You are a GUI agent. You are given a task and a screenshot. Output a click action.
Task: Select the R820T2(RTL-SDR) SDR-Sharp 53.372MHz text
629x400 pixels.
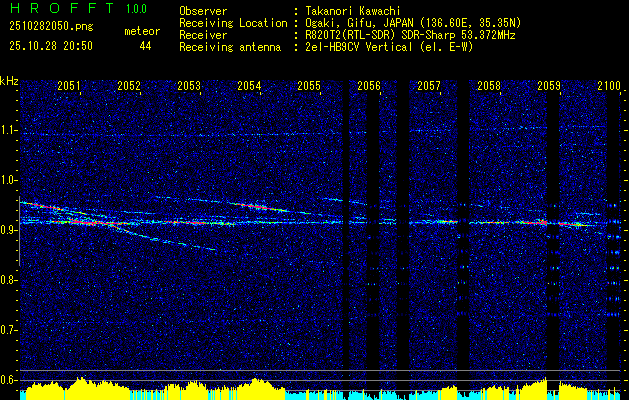pyautogui.click(x=409, y=35)
